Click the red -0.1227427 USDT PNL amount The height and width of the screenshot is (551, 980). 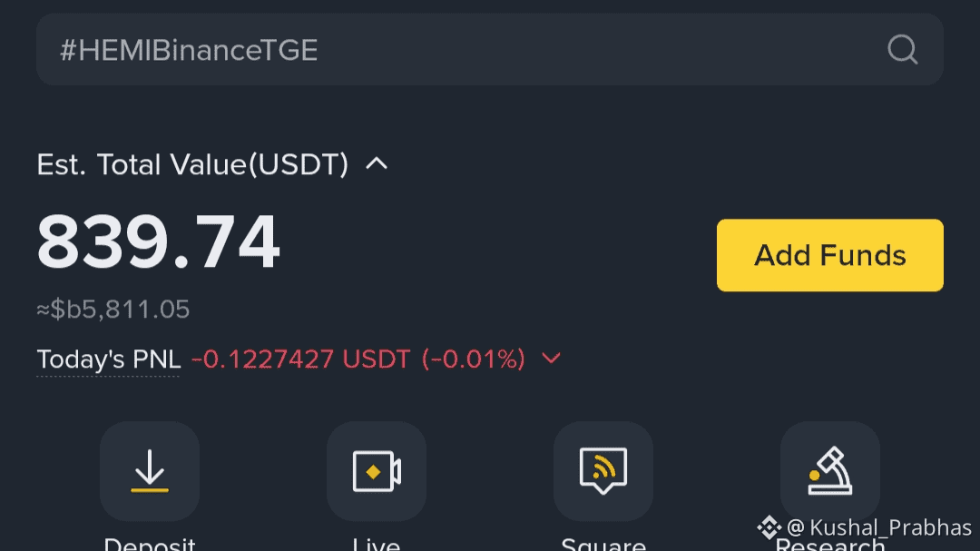(300, 359)
